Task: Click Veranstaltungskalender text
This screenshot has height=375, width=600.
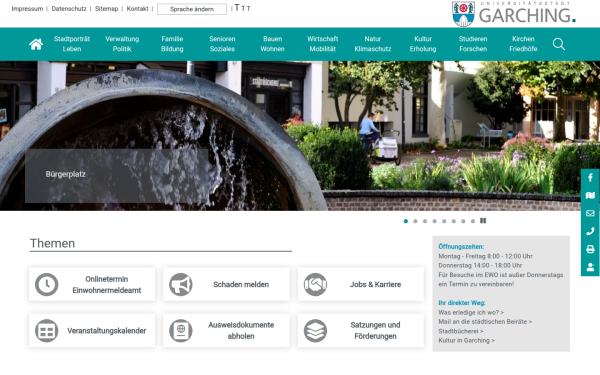Action: pos(107,331)
